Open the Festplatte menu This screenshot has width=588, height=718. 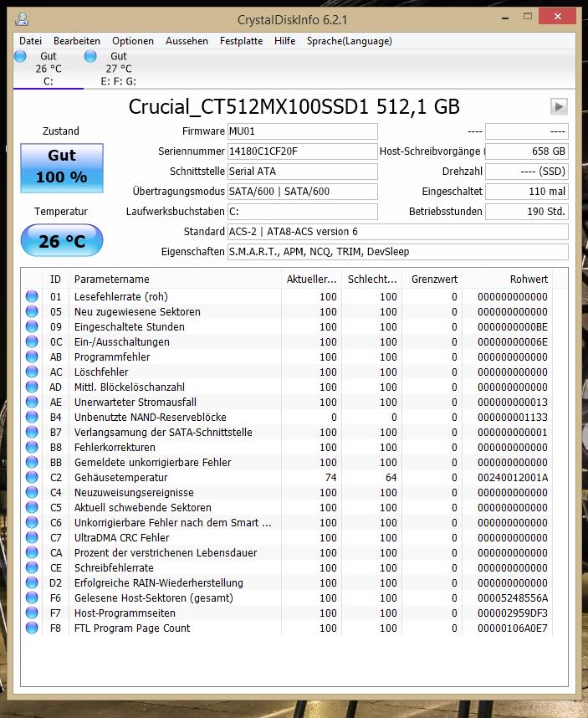(x=241, y=41)
